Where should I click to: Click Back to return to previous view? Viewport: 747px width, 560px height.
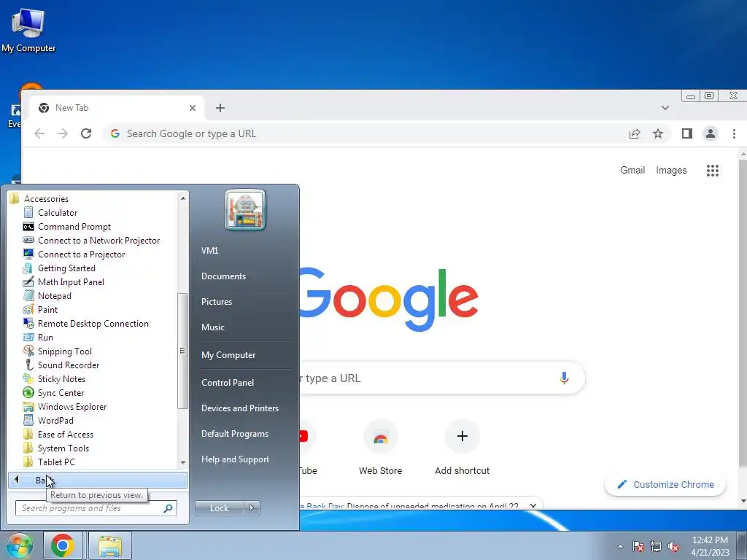point(98,480)
